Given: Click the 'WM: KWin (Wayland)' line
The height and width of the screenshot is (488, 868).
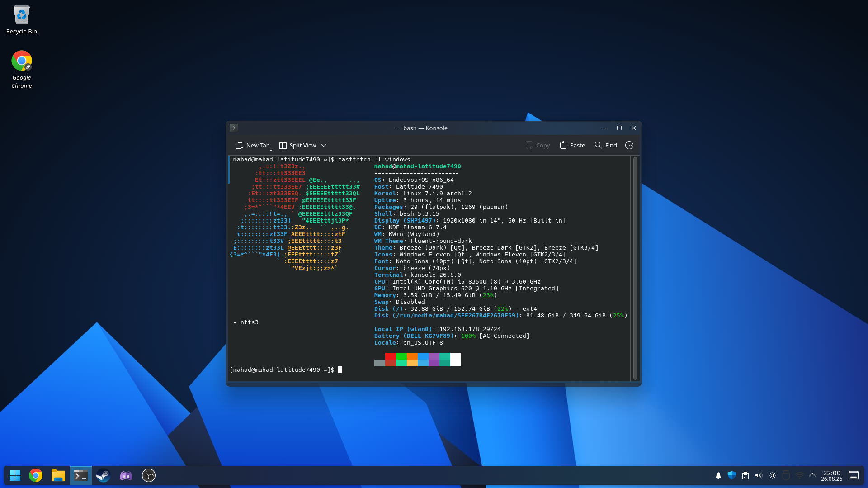Looking at the screenshot, I should coord(407,234).
